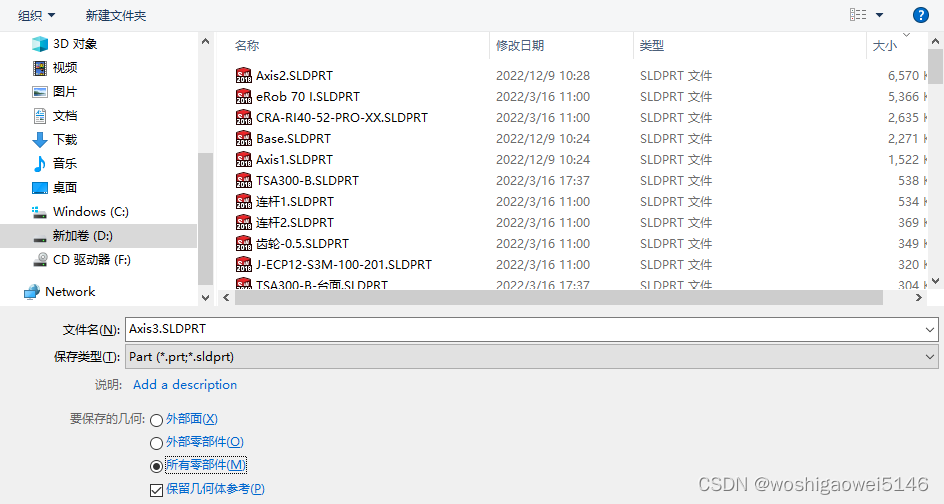Screen dimensions: 944x504
Task: Toggle the 保留几何体参考(P) checkbox
Action: point(157,490)
